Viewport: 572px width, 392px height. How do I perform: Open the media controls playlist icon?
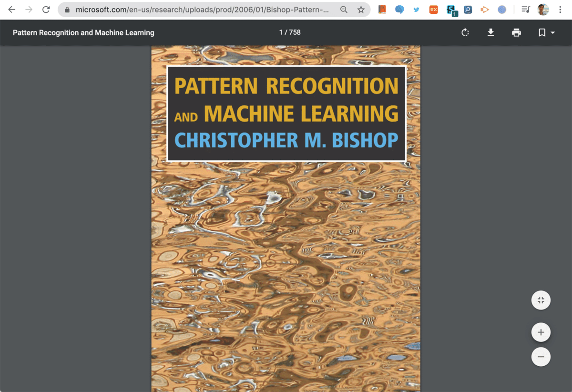tap(525, 10)
